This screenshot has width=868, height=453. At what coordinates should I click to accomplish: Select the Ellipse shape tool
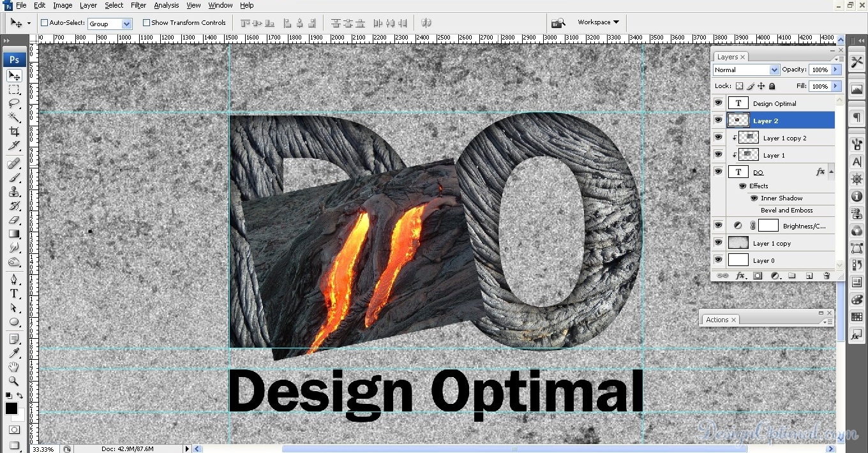[x=14, y=322]
